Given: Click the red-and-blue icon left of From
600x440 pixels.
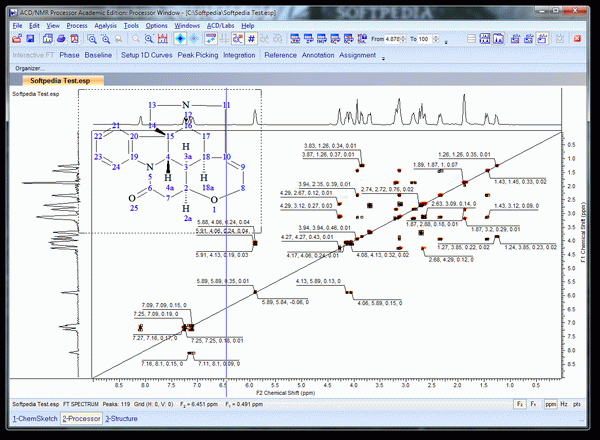Looking at the screenshot, I should [362, 39].
